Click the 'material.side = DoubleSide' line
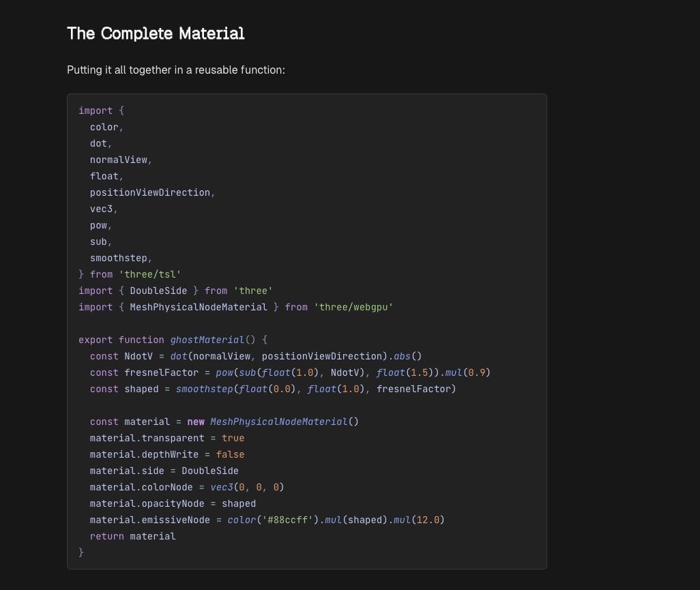 (164, 471)
